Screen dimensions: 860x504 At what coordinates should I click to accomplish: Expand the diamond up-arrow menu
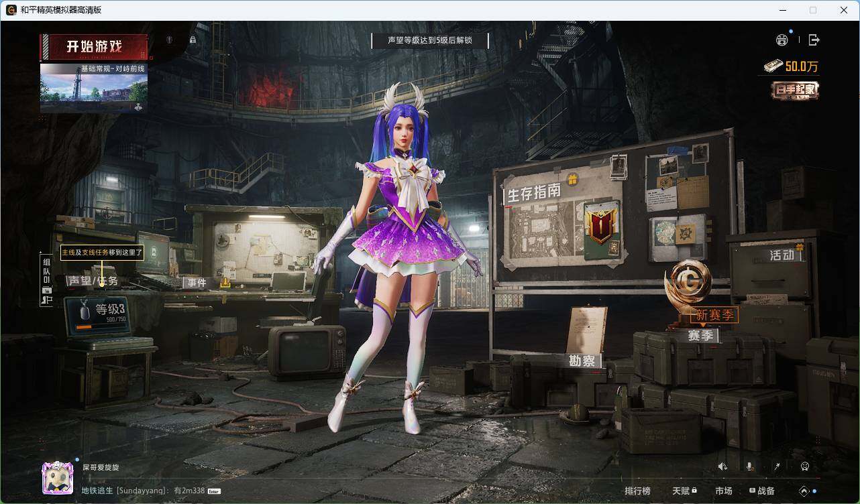point(804,491)
